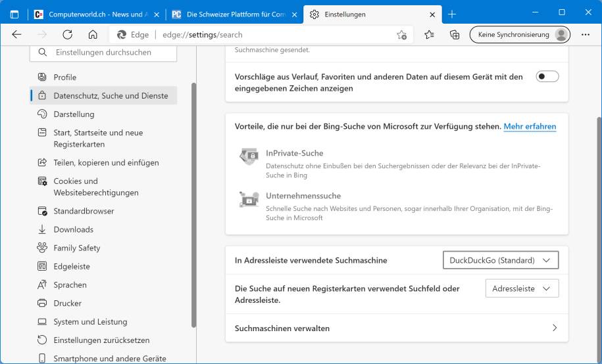Screen dimensions: 602x364
Task: Click the edge://settings/search address bar
Action: tap(261, 35)
